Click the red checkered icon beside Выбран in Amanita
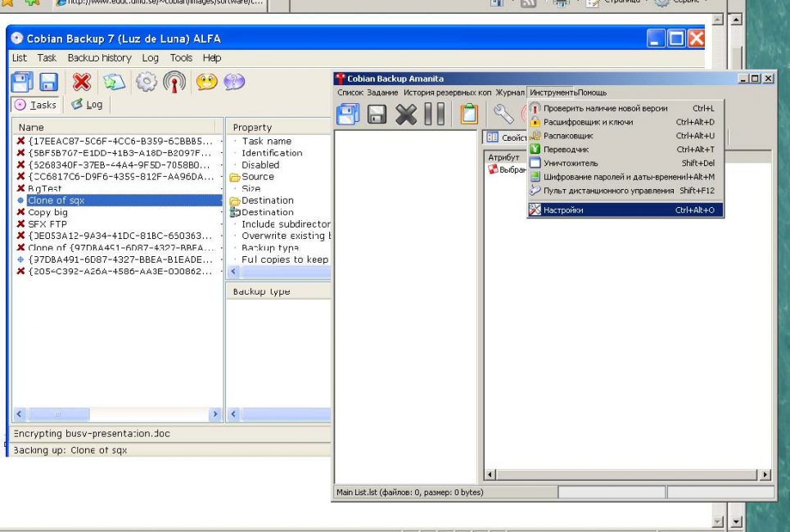The width and height of the screenshot is (790, 532). tap(493, 169)
